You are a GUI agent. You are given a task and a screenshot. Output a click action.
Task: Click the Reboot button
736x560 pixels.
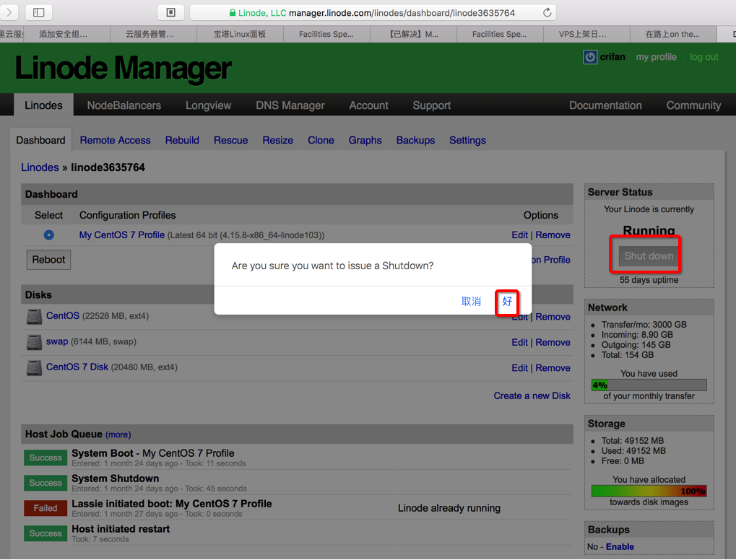[x=48, y=260]
